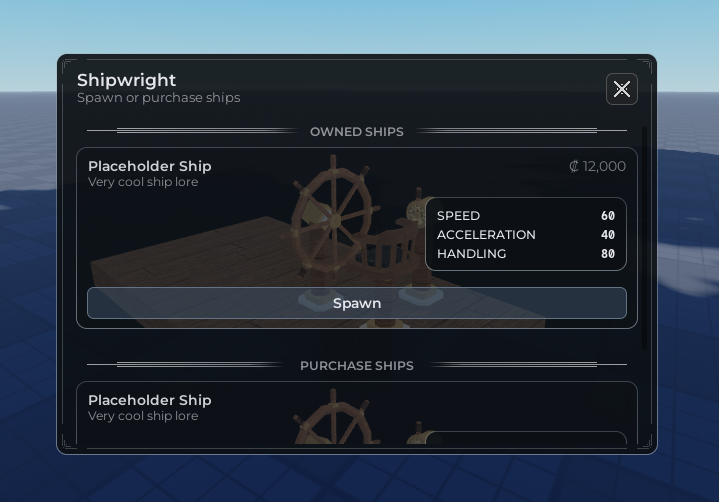Click the ACCELERATION stat label
Image resolution: width=719 pixels, height=502 pixels.
pos(486,235)
